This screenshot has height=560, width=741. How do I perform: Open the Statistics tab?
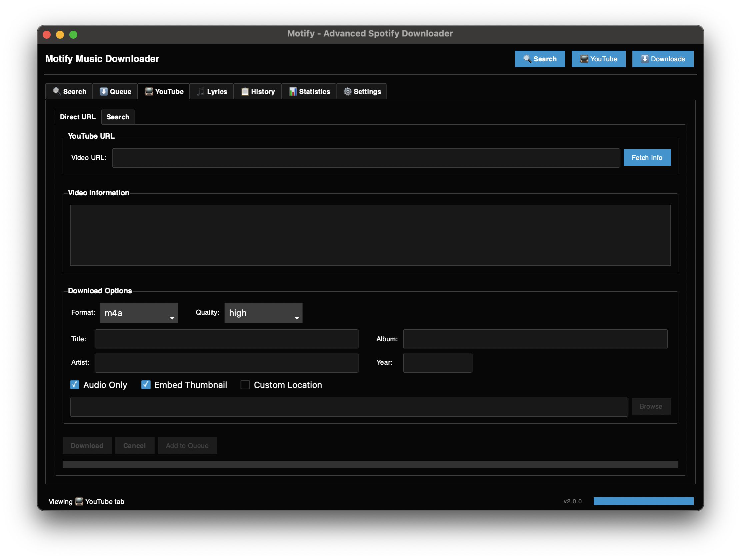pos(309,91)
